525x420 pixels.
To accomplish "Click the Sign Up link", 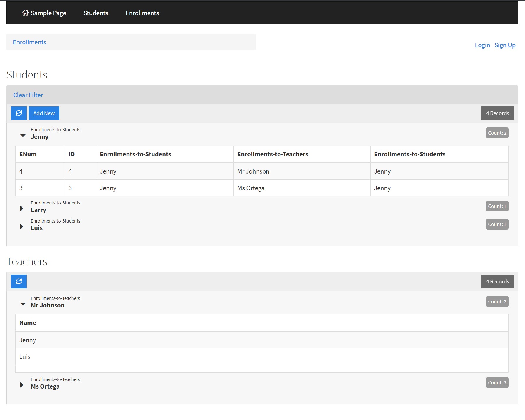I will click(x=505, y=45).
